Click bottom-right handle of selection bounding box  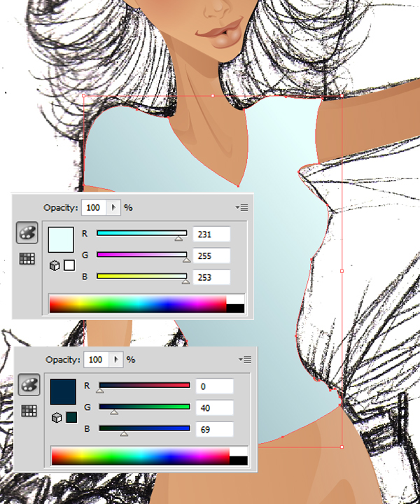point(342,447)
